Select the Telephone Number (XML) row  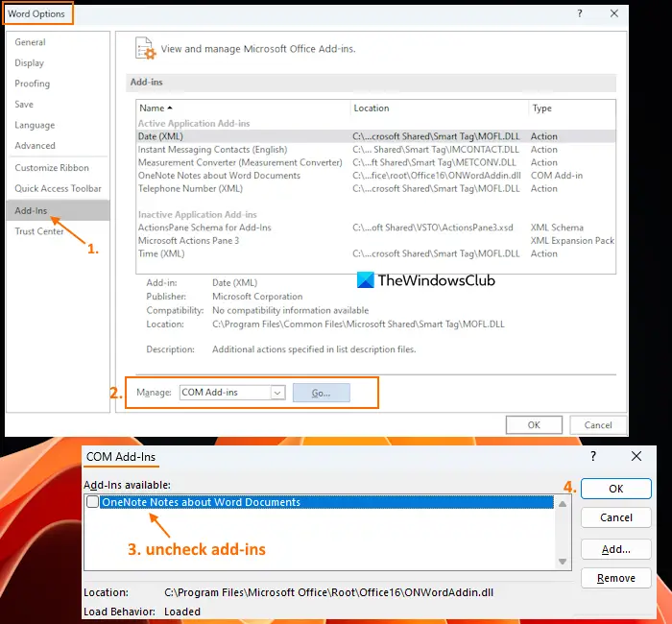coord(376,188)
